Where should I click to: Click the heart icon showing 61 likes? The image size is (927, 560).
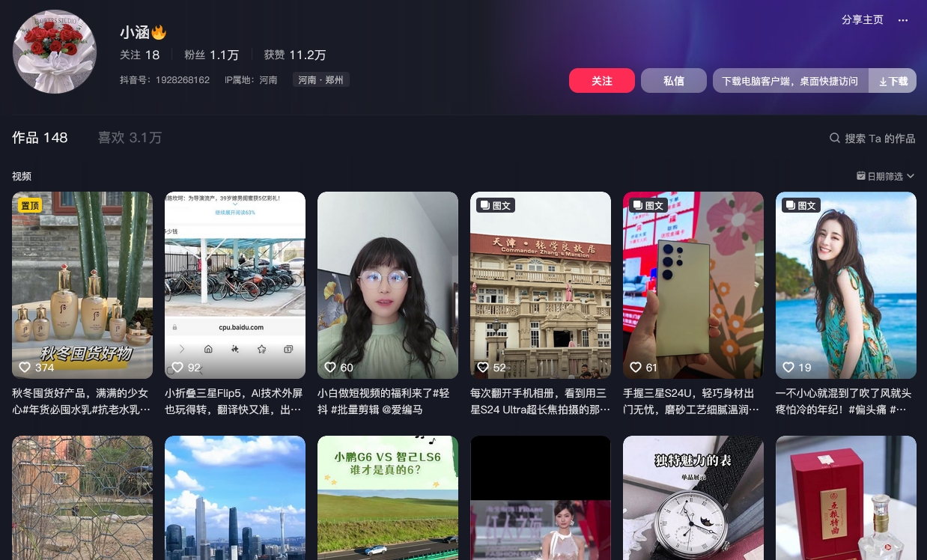click(x=636, y=368)
